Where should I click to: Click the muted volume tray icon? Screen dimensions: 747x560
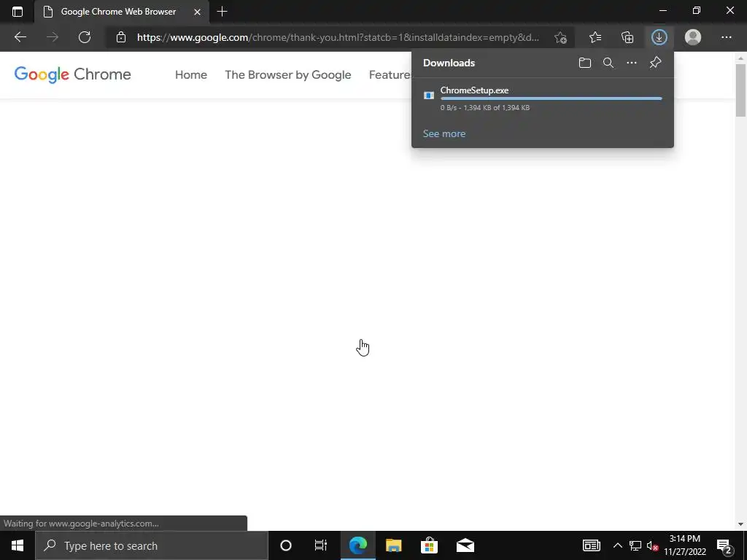[653, 545]
